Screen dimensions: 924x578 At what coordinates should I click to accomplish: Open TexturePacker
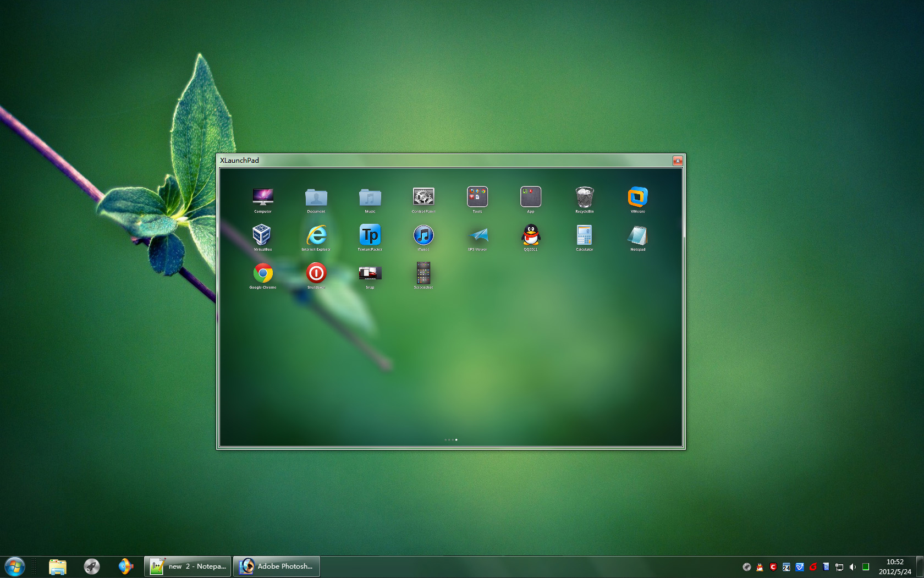[x=370, y=235]
